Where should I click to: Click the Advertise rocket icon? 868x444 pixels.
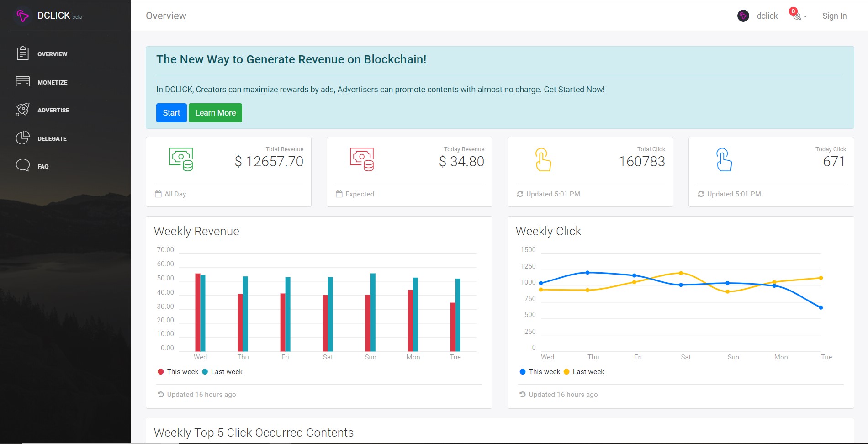pos(23,110)
